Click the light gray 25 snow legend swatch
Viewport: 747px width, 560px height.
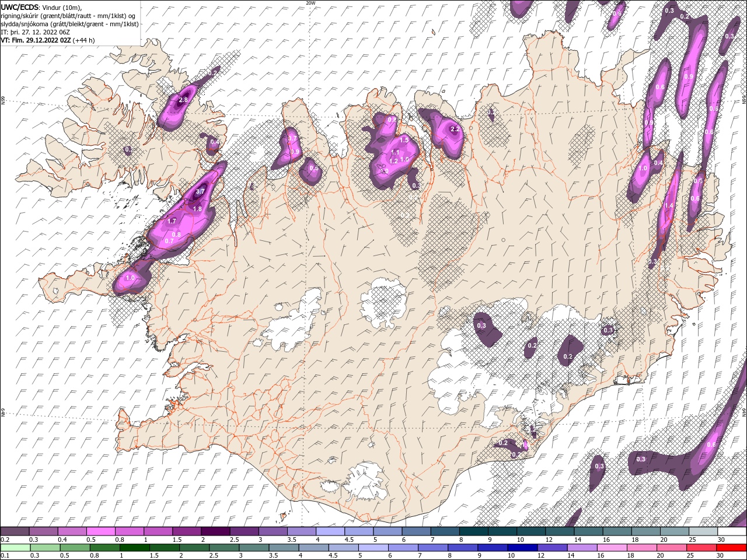click(x=704, y=531)
